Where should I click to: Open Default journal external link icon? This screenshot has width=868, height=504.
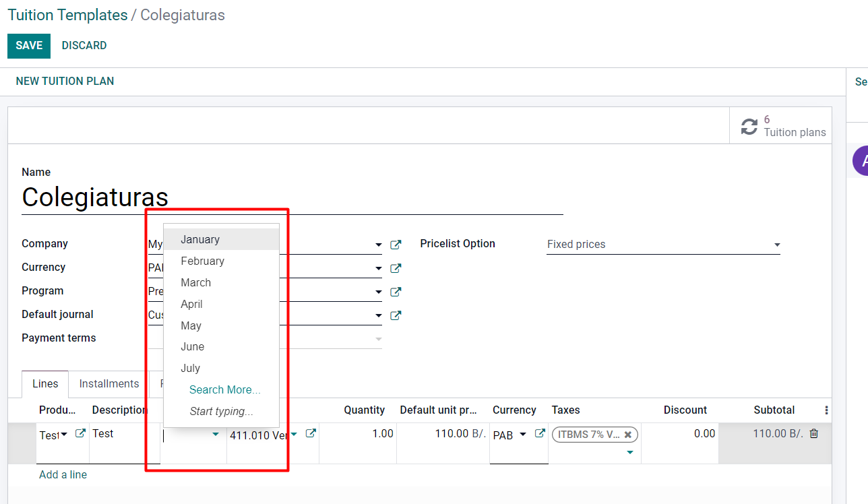point(396,315)
